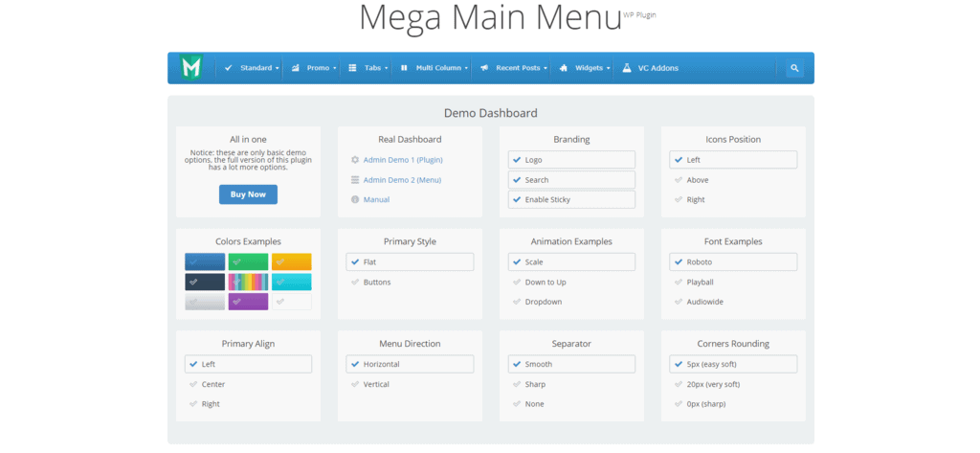
Task: Pick the purple color example swatch
Action: point(248,302)
